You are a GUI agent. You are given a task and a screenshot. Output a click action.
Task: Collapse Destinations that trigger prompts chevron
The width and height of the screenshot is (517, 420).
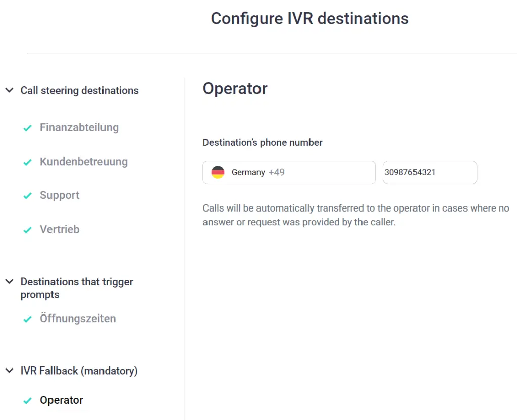point(9,281)
